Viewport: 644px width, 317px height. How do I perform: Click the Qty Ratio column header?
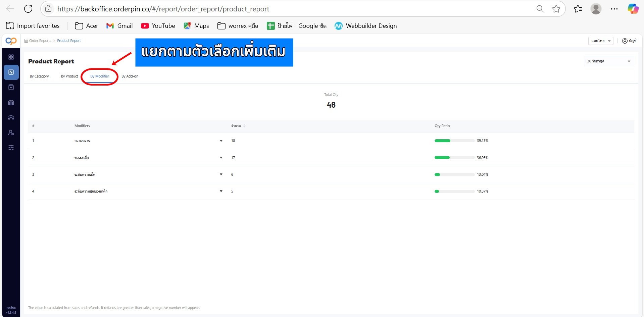tap(442, 126)
